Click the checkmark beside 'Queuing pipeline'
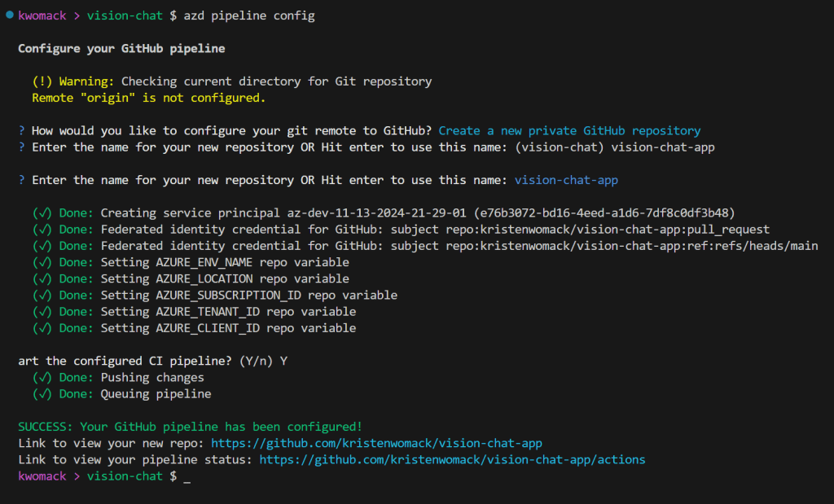 [x=42, y=394]
